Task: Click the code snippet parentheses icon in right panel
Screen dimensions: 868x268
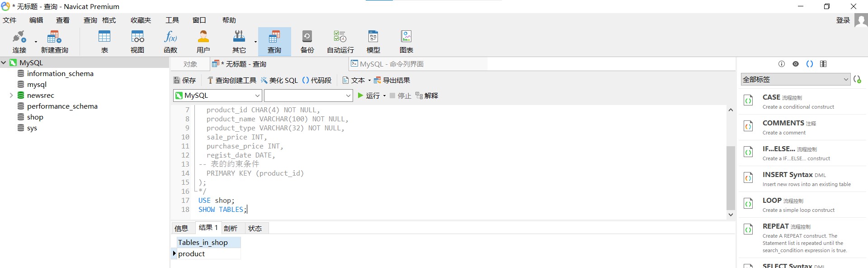Action: click(810, 64)
